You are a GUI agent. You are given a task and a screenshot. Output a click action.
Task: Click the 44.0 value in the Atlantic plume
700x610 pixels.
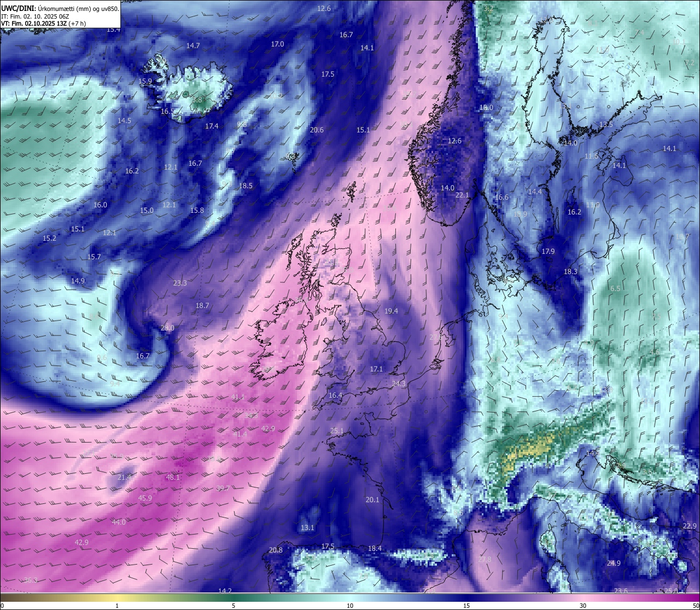coord(119,522)
